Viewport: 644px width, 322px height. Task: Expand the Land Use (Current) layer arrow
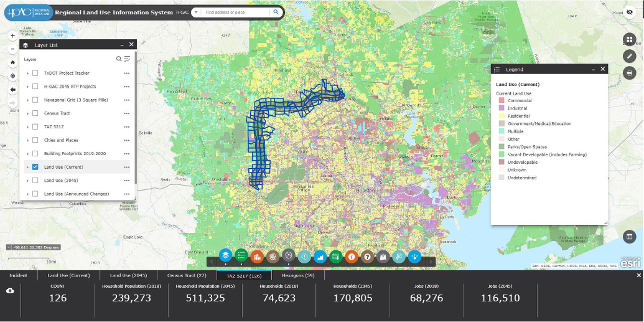click(27, 167)
